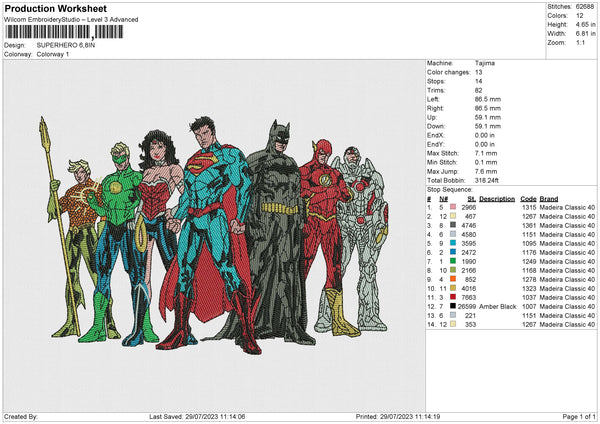The height and width of the screenshot is (424, 600).
Task: Click the 'Code' column header
Action: [528, 199]
